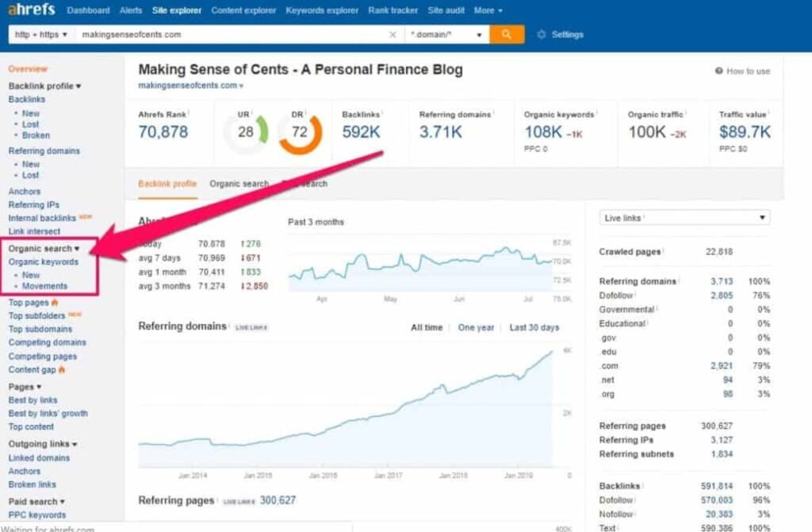The width and height of the screenshot is (812, 532).
Task: Select the Backlink profile tab
Action: click(167, 184)
